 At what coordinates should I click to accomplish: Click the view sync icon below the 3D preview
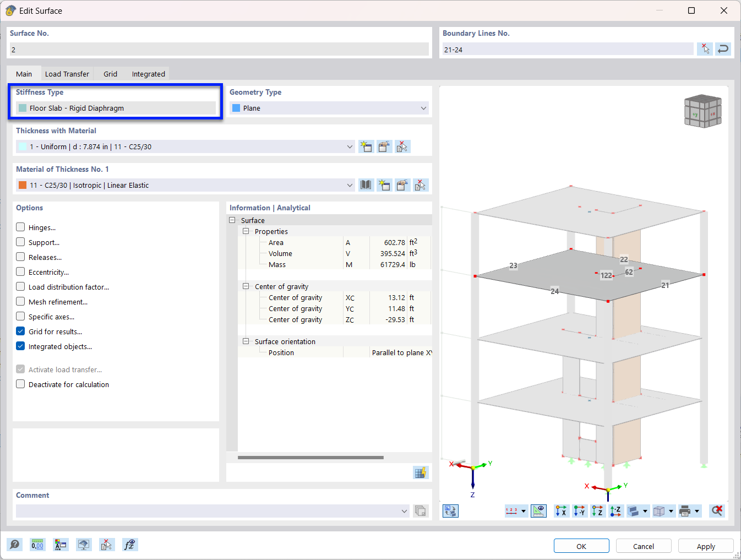pyautogui.click(x=450, y=511)
